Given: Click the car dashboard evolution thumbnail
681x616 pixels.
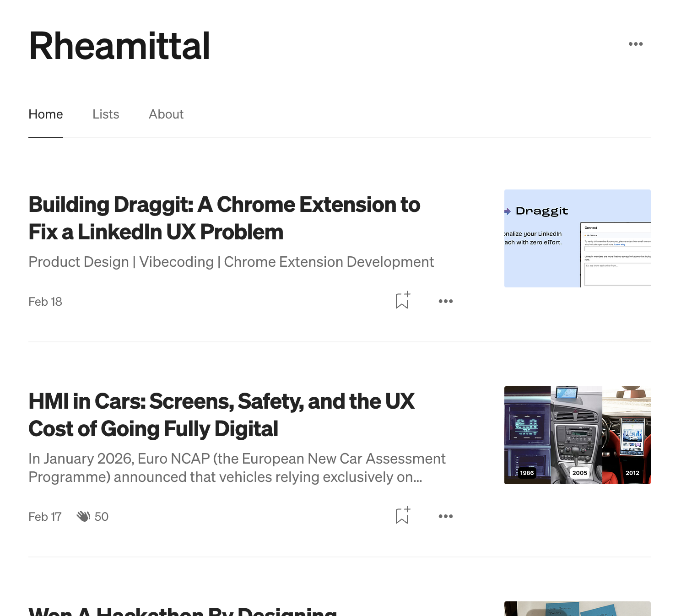Looking at the screenshot, I should [x=577, y=435].
